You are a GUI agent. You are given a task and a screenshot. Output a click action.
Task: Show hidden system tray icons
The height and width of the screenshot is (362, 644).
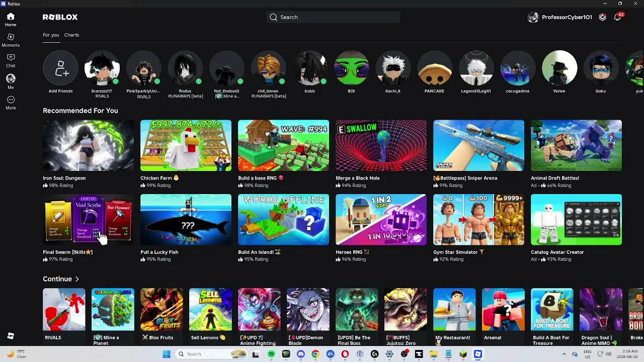click(564, 354)
